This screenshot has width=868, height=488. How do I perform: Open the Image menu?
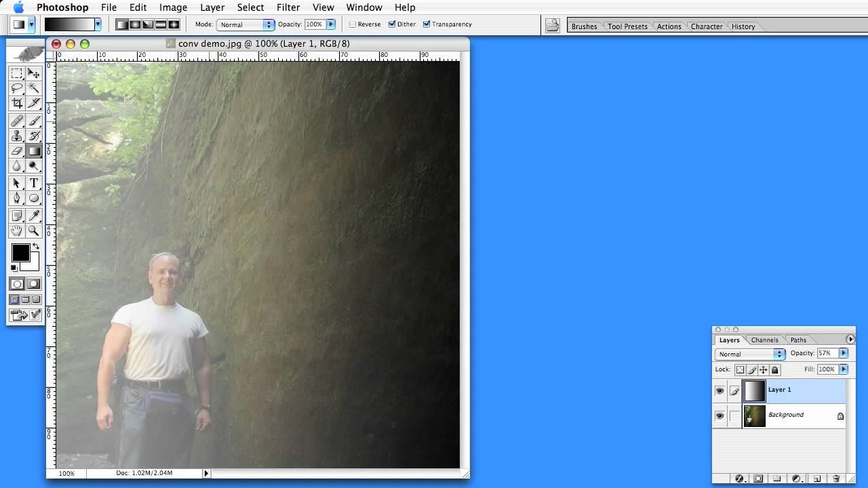[x=173, y=7]
